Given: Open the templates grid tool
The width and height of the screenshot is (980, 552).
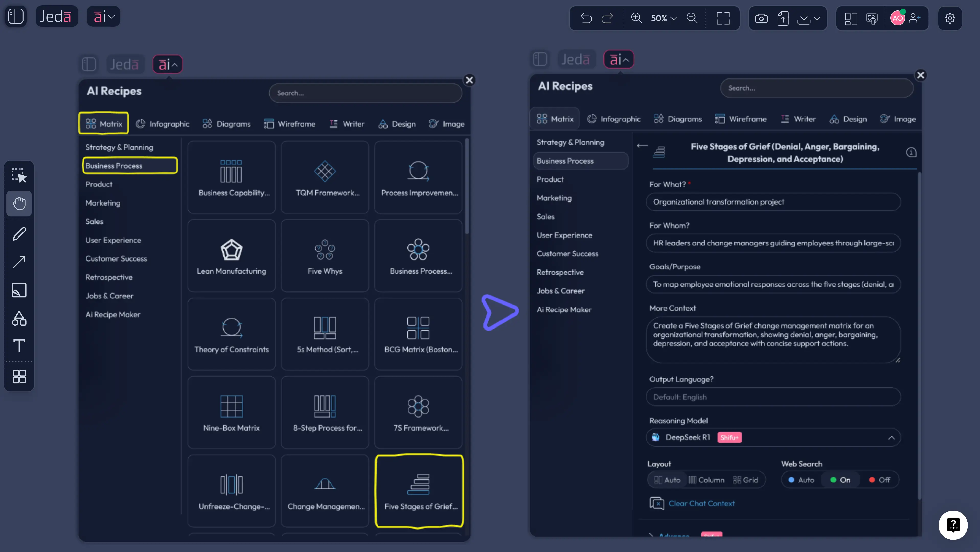Looking at the screenshot, I should tap(19, 377).
